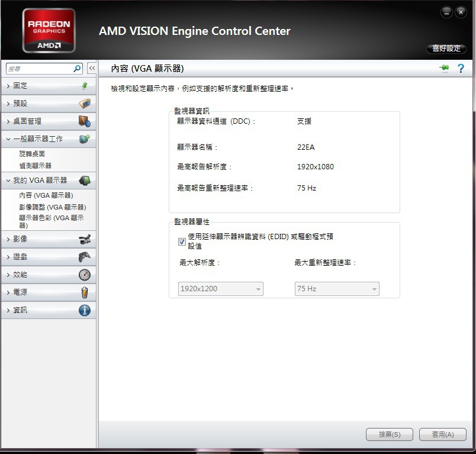This screenshot has width=476, height=454.
Task: Click the reported resolution value 1920x1080
Action: pyautogui.click(x=316, y=166)
